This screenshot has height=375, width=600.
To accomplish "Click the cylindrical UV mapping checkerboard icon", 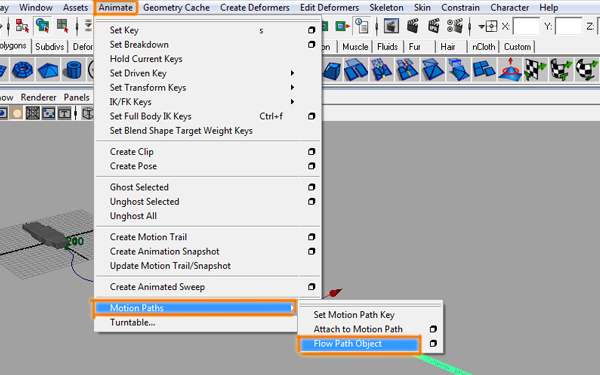I will (561, 70).
